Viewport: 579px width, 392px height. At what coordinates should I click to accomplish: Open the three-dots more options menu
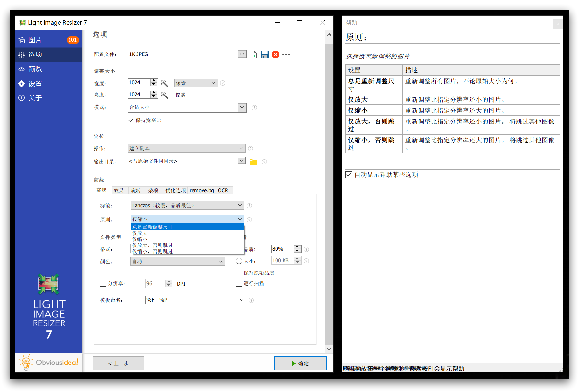286,54
